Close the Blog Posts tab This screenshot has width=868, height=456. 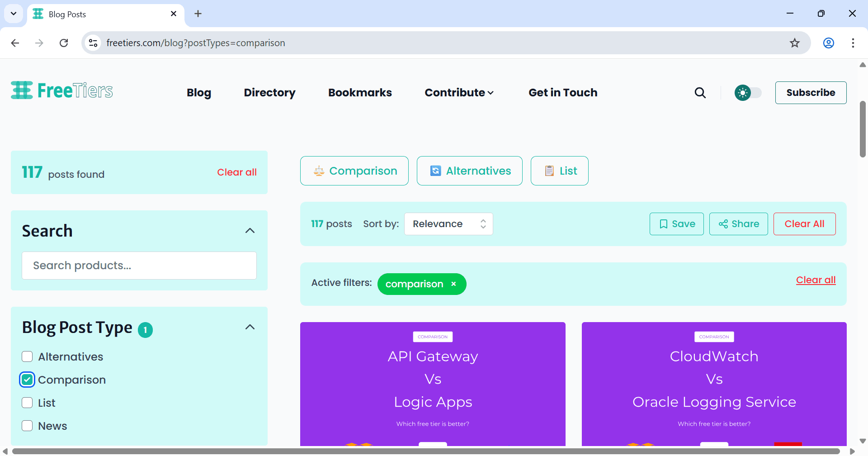[174, 14]
